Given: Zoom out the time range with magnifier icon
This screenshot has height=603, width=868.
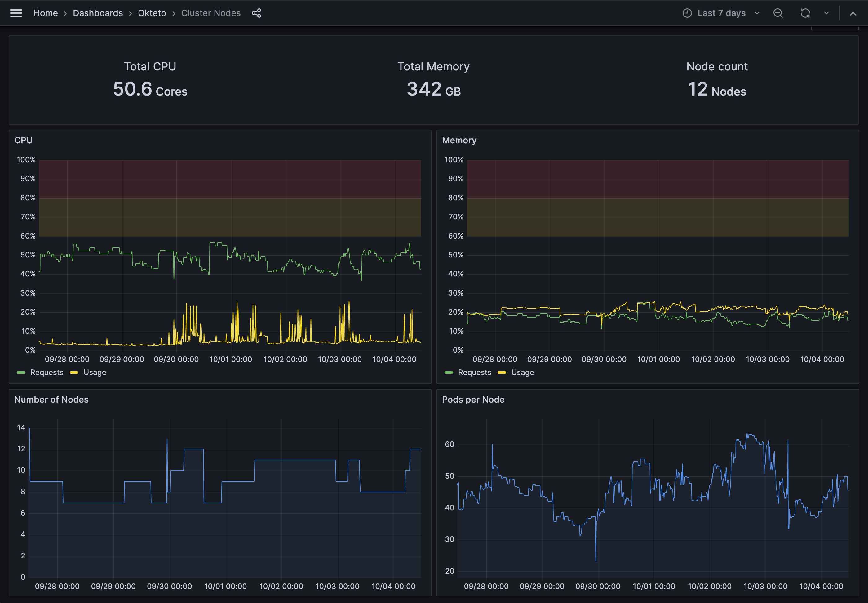Looking at the screenshot, I should pos(778,13).
